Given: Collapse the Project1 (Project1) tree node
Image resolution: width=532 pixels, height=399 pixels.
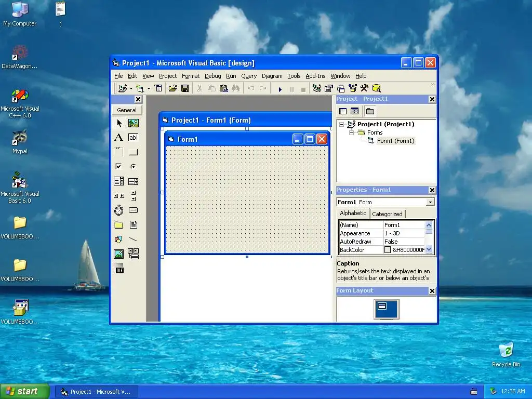Looking at the screenshot, I should 342,124.
